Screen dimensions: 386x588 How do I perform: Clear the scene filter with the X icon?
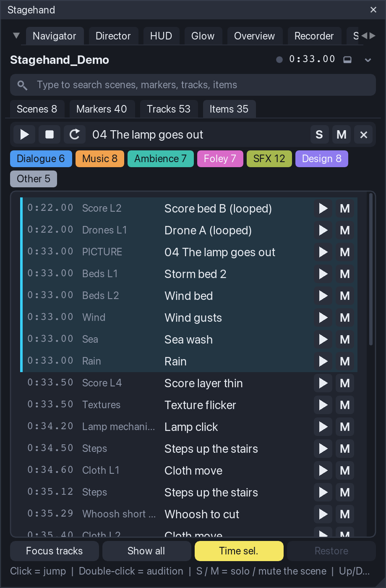coord(363,134)
